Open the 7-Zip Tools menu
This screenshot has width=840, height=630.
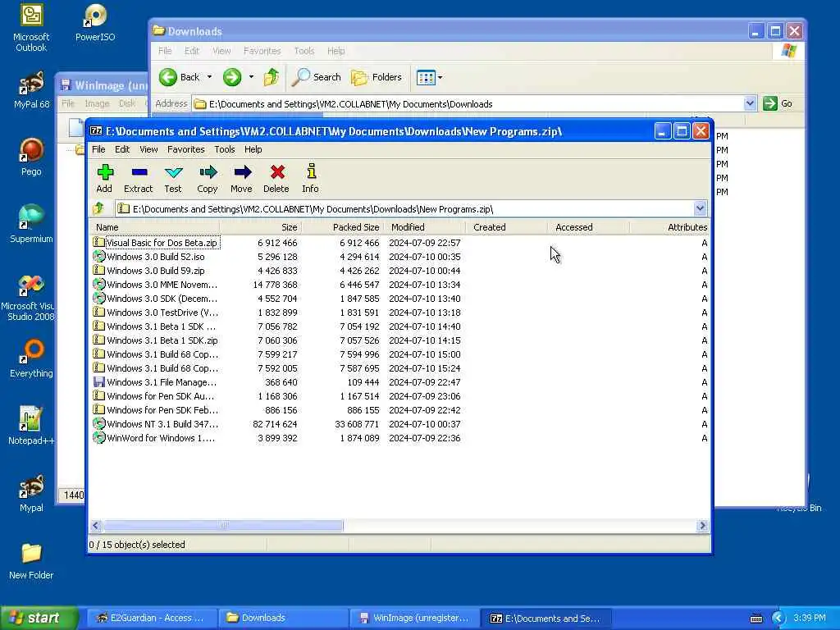click(225, 149)
